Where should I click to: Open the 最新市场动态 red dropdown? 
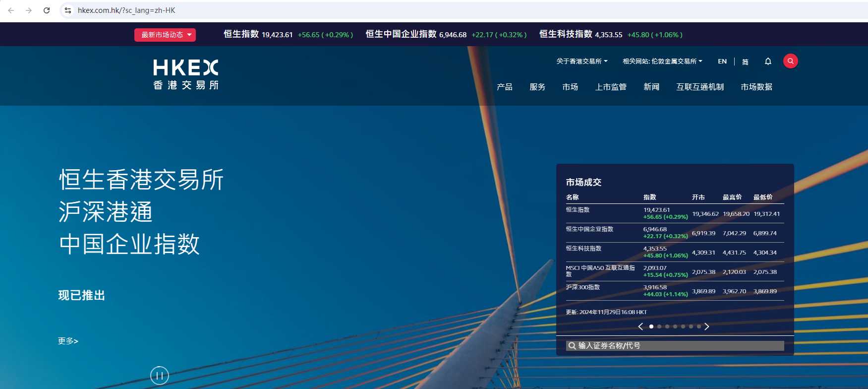point(165,35)
